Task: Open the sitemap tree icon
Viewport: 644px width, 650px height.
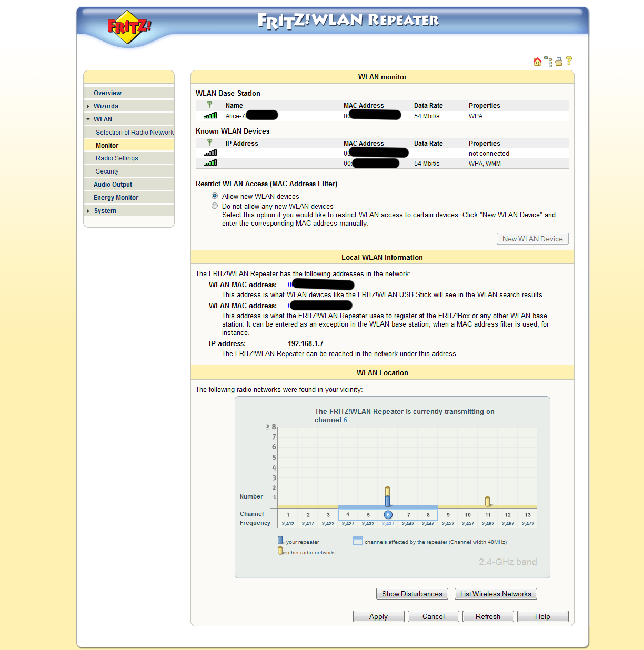Action: [548, 62]
